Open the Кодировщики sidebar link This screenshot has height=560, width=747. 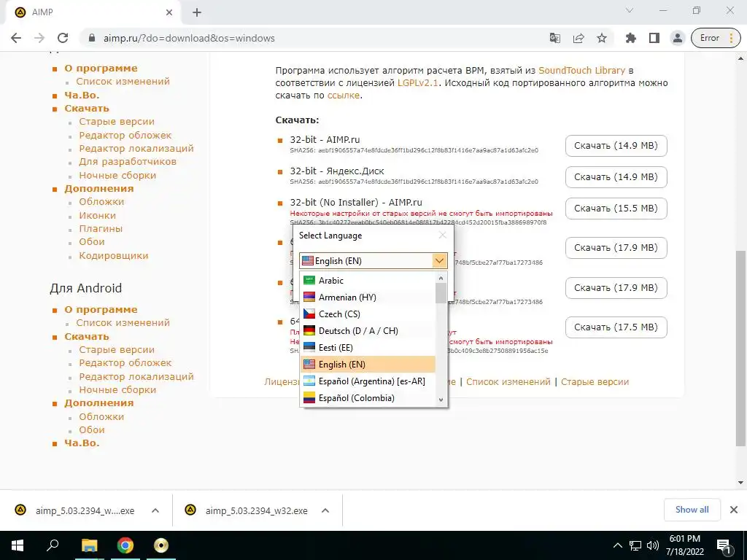coord(113,256)
